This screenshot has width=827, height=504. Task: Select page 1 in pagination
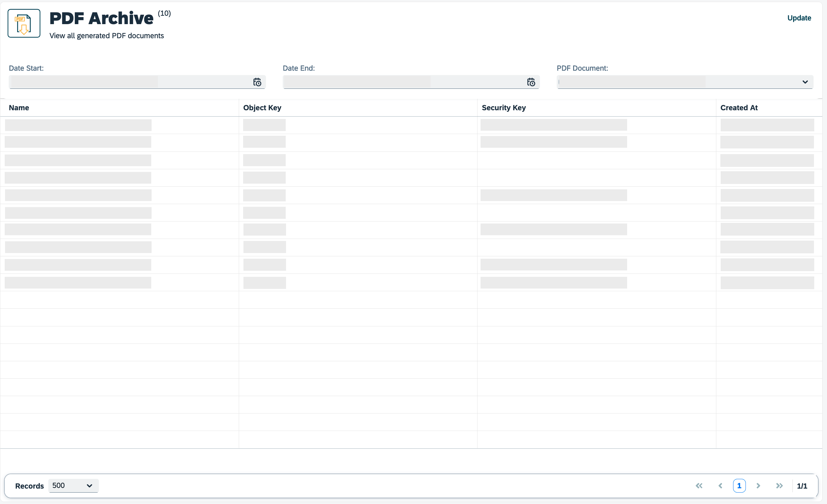click(x=739, y=486)
